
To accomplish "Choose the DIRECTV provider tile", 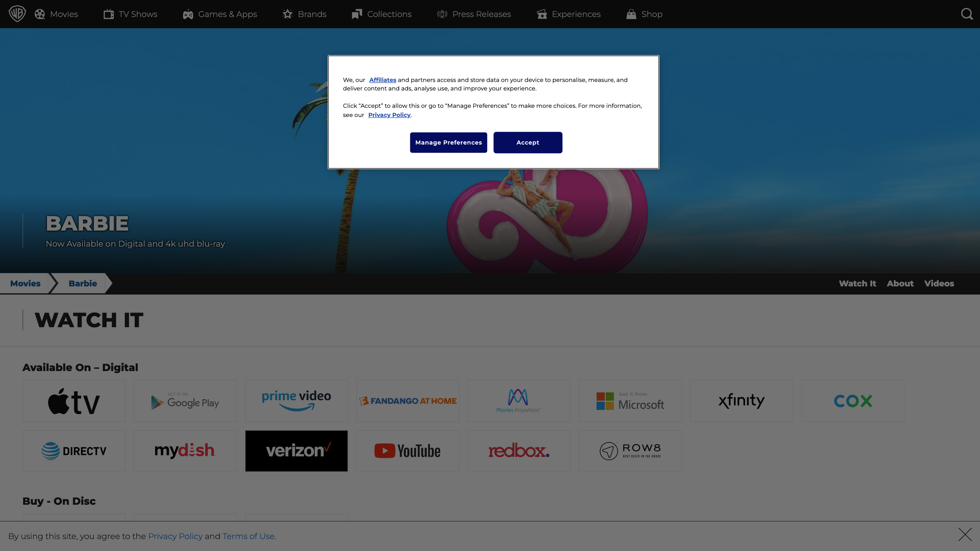I will pos(74,451).
